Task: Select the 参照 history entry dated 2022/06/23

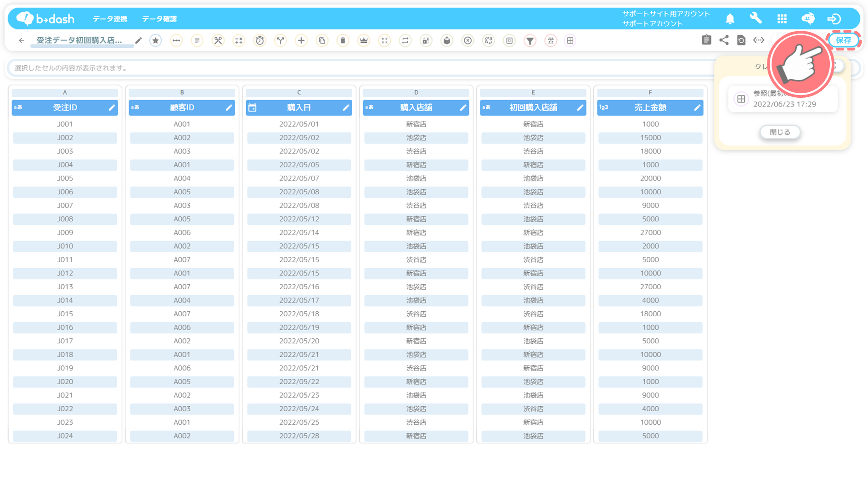Action: (x=783, y=99)
